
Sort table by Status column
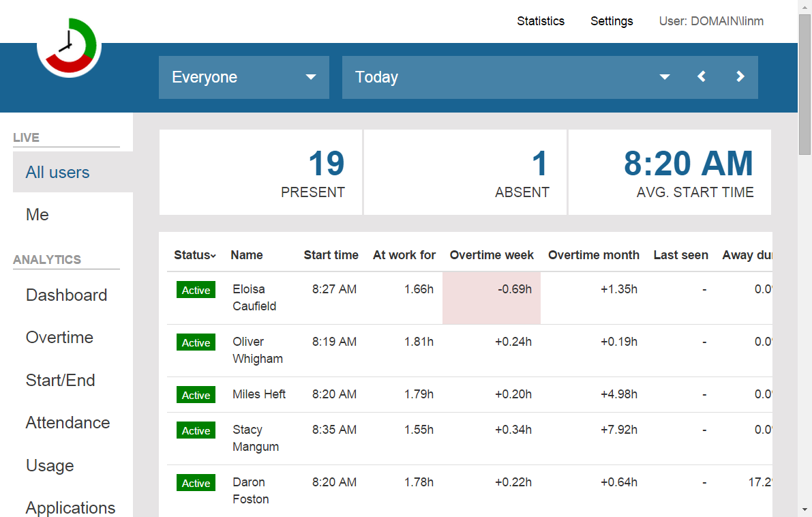tap(194, 255)
